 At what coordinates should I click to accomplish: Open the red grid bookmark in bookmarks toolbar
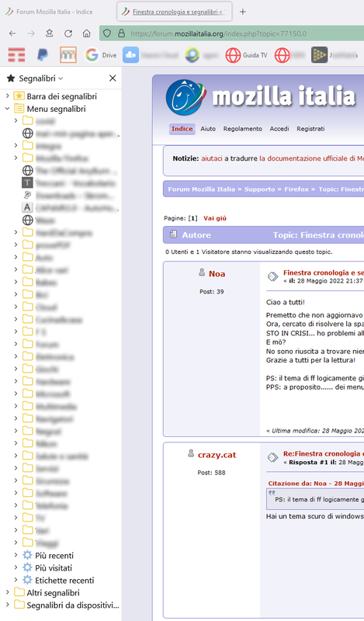pos(16,55)
